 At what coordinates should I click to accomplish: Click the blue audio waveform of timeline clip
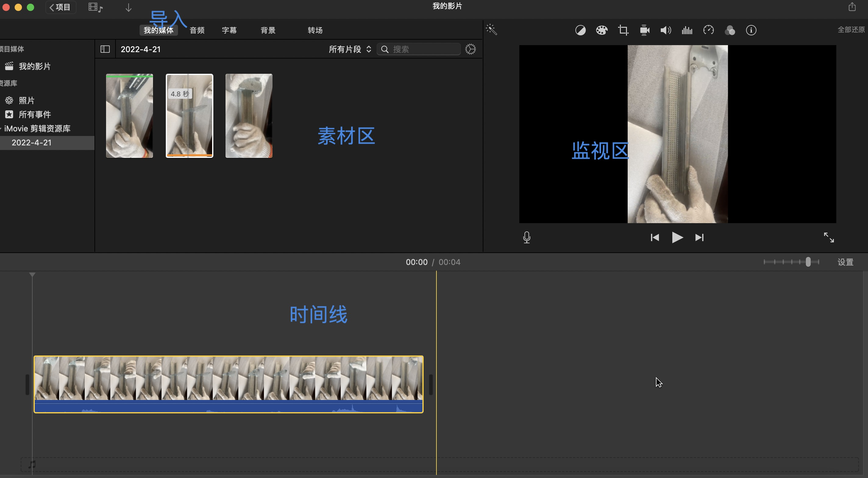pos(229,407)
